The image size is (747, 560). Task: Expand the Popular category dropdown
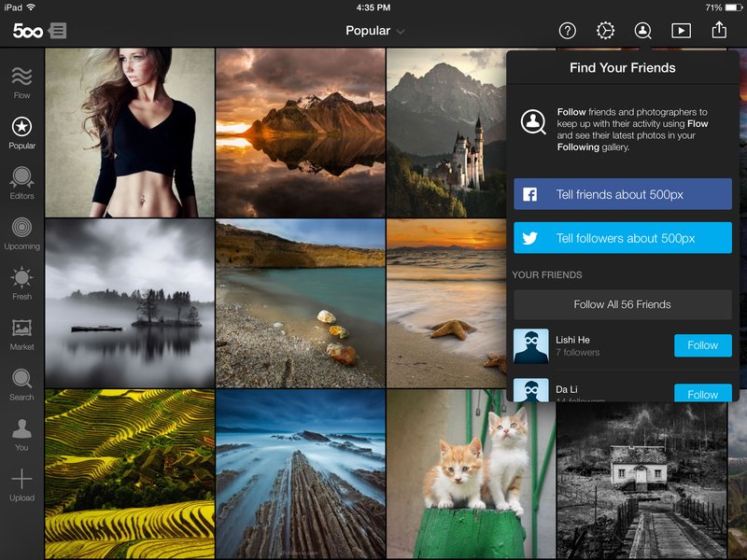pyautogui.click(x=375, y=31)
